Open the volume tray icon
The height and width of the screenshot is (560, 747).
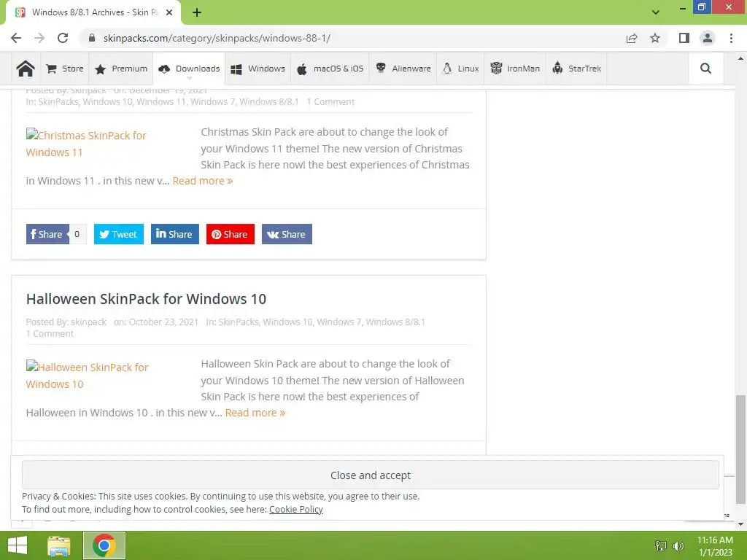(x=678, y=545)
